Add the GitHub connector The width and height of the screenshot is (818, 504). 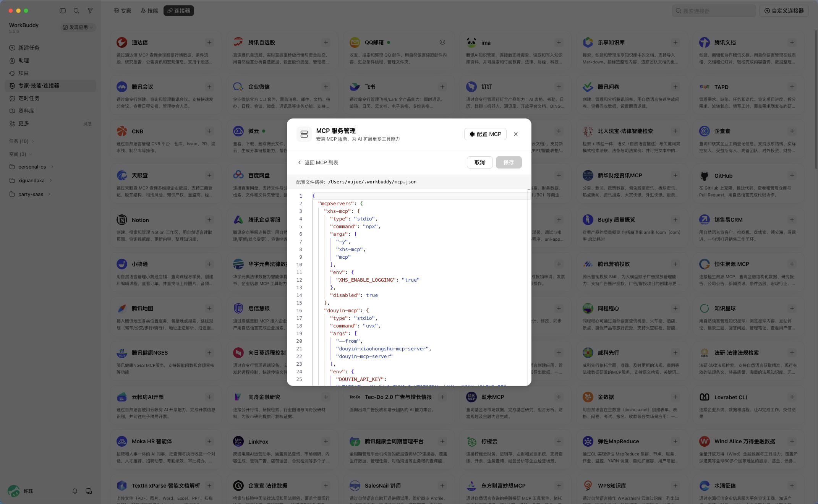(x=792, y=175)
